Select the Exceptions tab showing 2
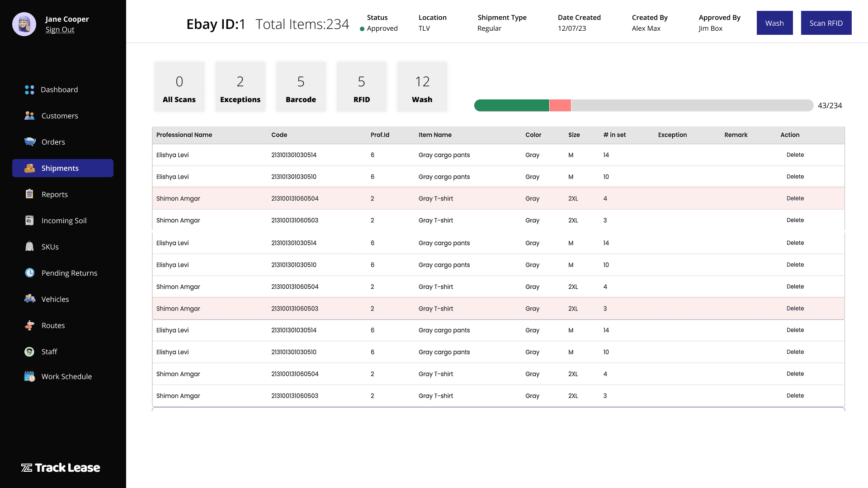Image resolution: width=868 pixels, height=488 pixels. click(240, 87)
